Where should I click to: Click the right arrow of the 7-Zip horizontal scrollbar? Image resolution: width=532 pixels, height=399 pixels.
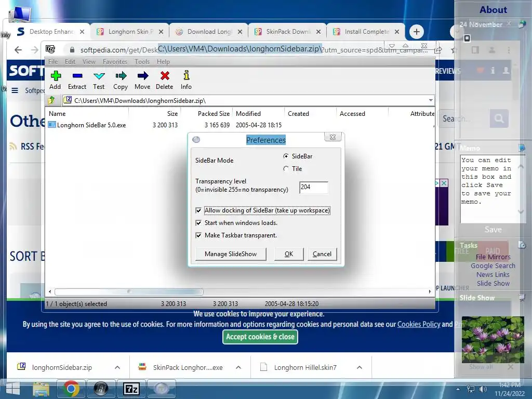[x=430, y=291]
